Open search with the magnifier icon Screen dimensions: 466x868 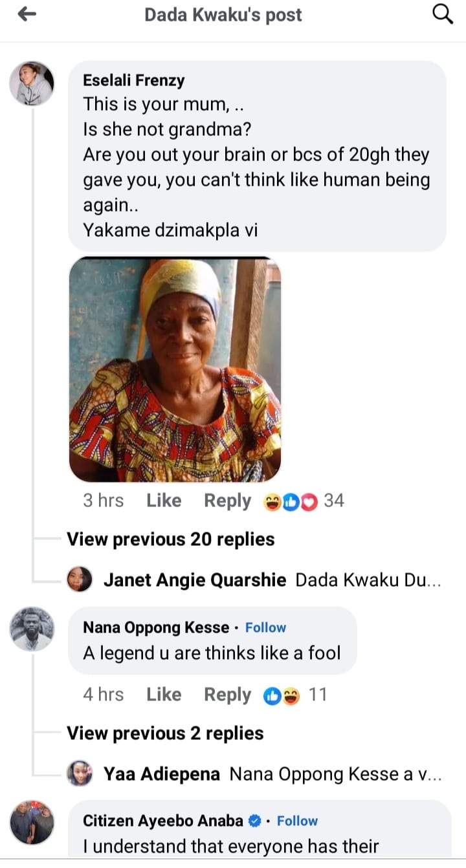pos(442,14)
